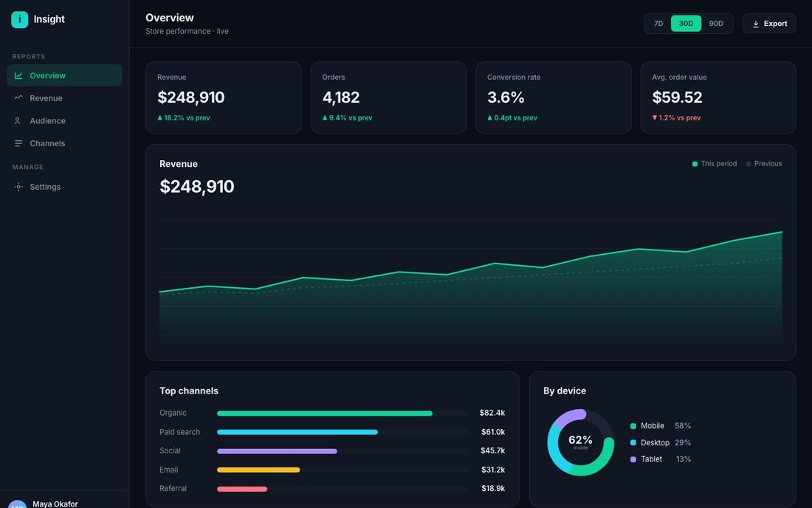Click the "29%" Desktop share value
Viewport: 812px width, 508px height.
(683, 443)
